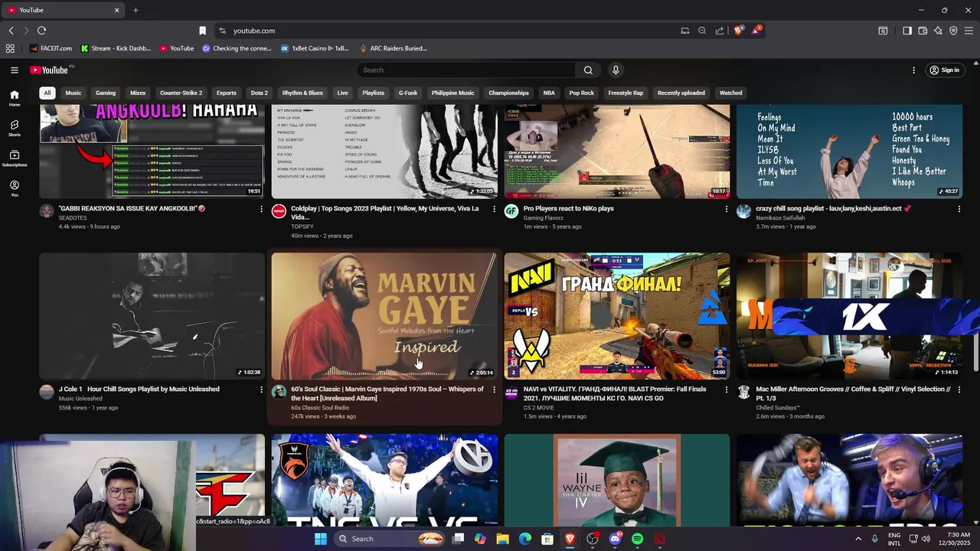Open the apps grid in the bookmarks bar

pos(10,48)
